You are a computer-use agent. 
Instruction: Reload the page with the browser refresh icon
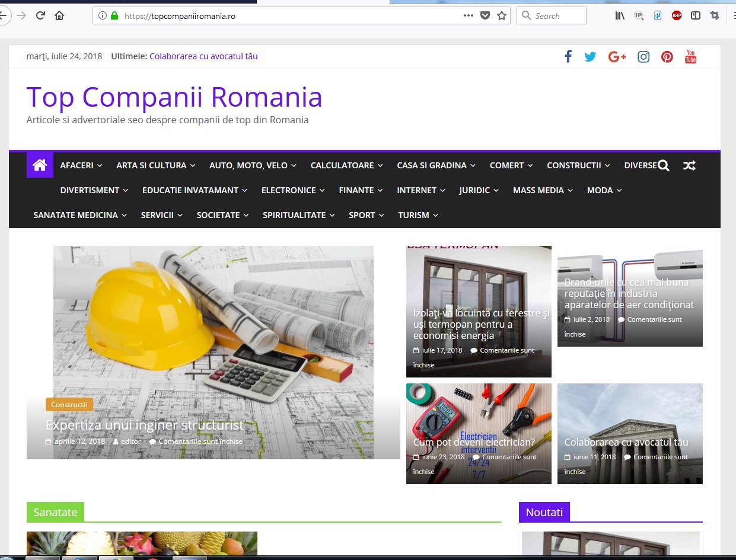[x=40, y=16]
